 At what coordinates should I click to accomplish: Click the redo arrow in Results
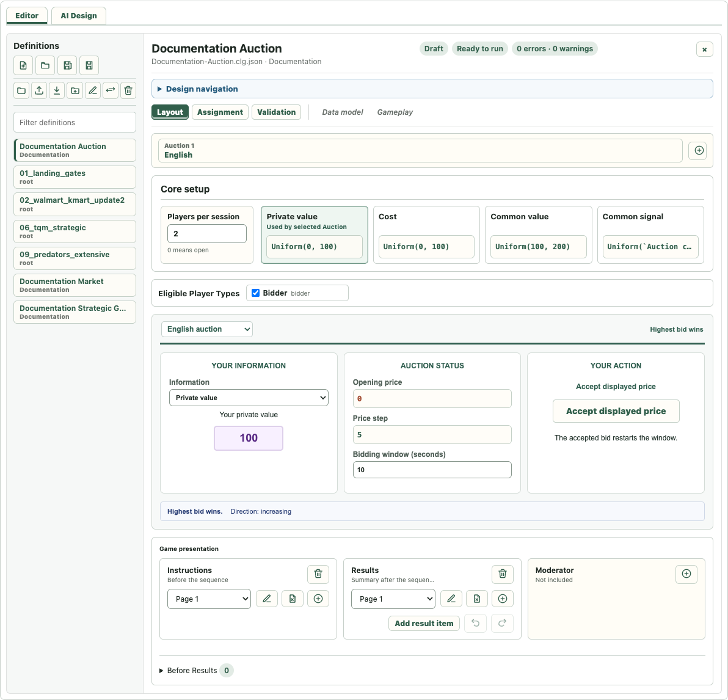click(503, 624)
